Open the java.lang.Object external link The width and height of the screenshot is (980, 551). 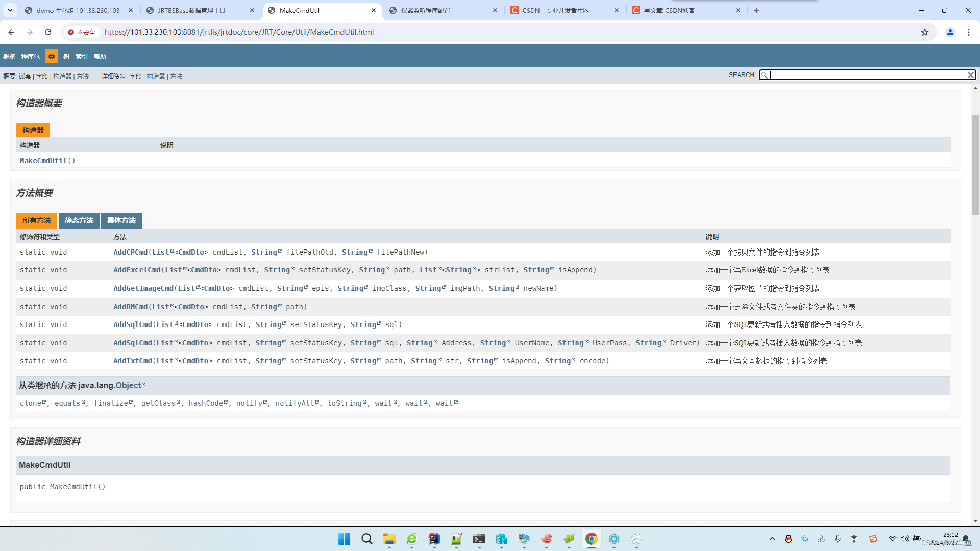point(130,385)
